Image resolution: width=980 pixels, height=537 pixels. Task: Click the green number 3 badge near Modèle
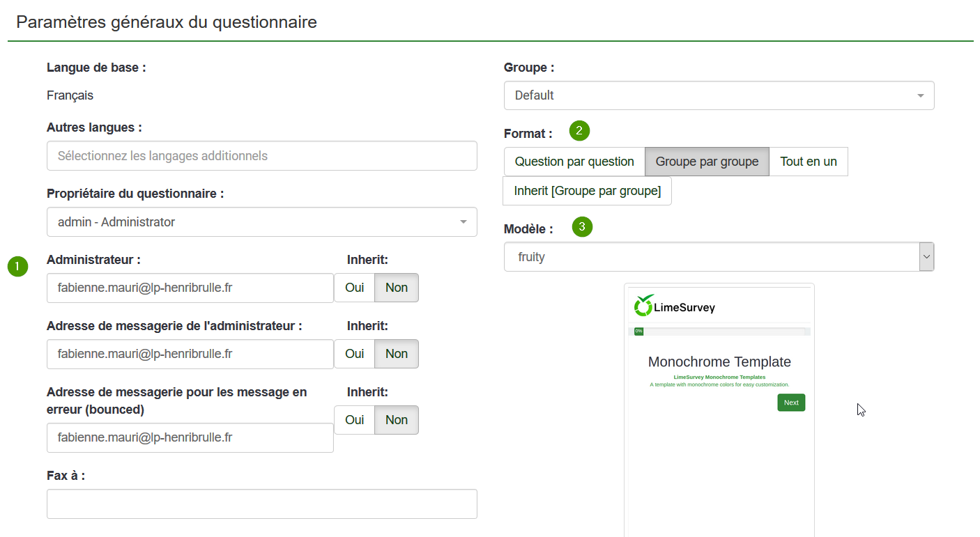[582, 227]
